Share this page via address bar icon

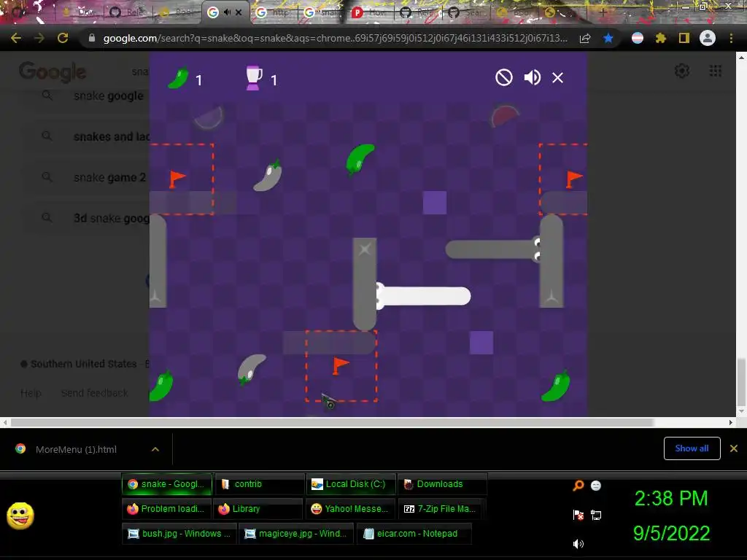point(585,39)
